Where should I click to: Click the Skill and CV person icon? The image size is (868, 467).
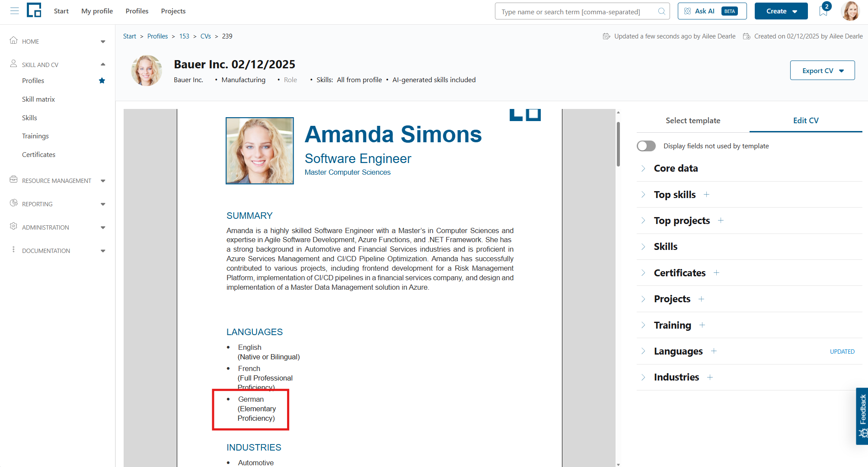coord(14,64)
